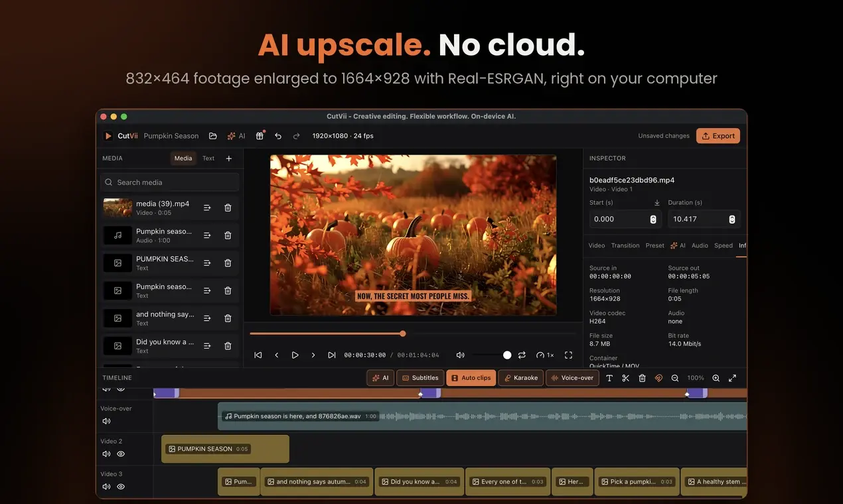Click the Export button
The image size is (843, 504).
pyautogui.click(x=718, y=136)
